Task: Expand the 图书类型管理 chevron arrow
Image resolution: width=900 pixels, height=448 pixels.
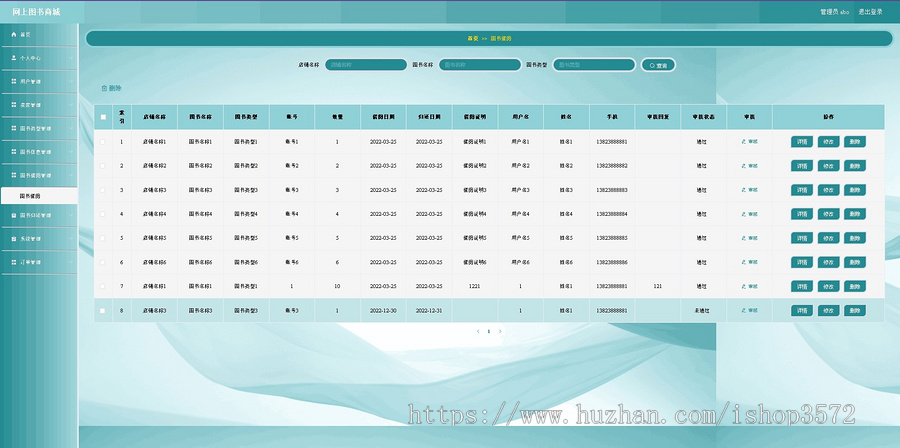Action: [x=71, y=128]
